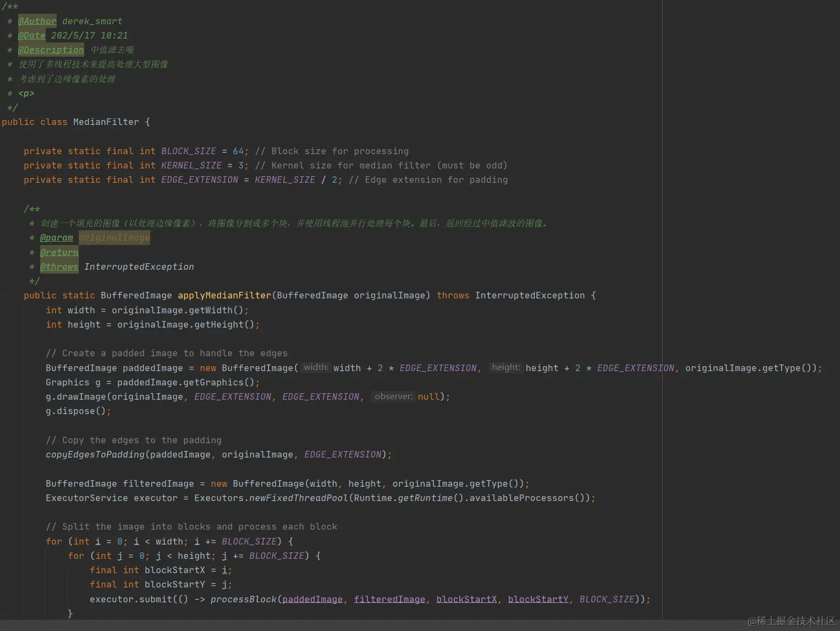Click paddedImage in the BufferedImage paddedImage declaration
The image size is (840, 631).
[x=153, y=368]
